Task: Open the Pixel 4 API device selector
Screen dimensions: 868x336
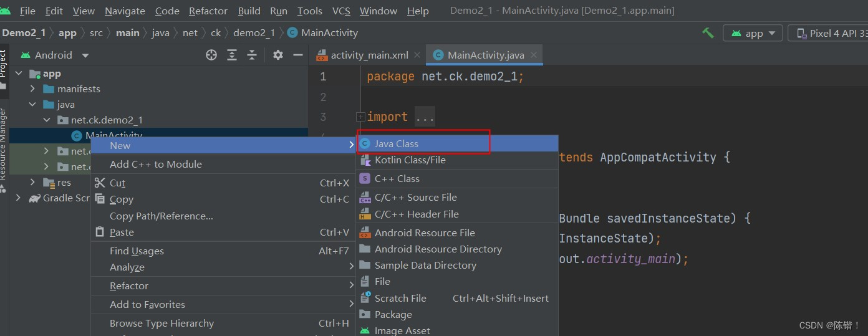Action: (x=829, y=33)
